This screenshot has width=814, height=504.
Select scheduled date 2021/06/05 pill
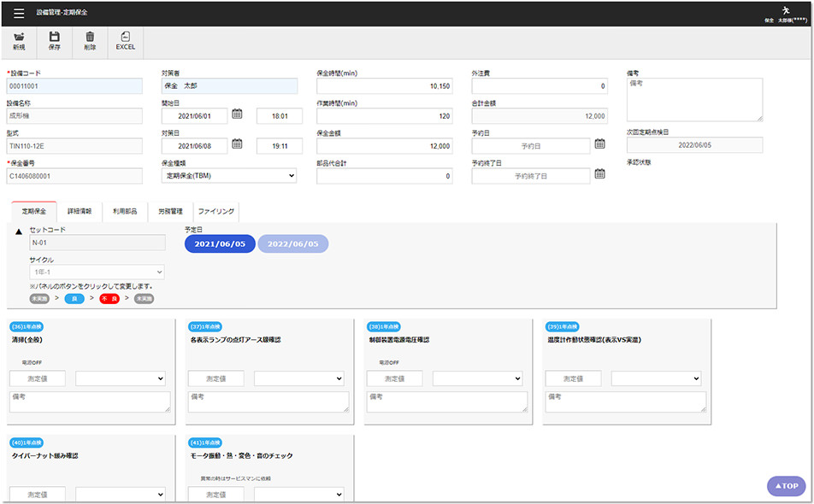coord(220,243)
